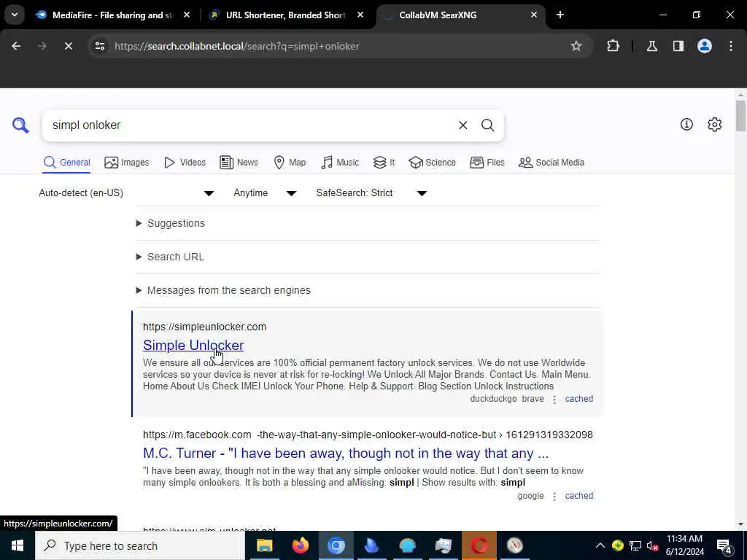The height and width of the screenshot is (560, 747).
Task: Open the volume speaker tray icon
Action: pos(652,545)
